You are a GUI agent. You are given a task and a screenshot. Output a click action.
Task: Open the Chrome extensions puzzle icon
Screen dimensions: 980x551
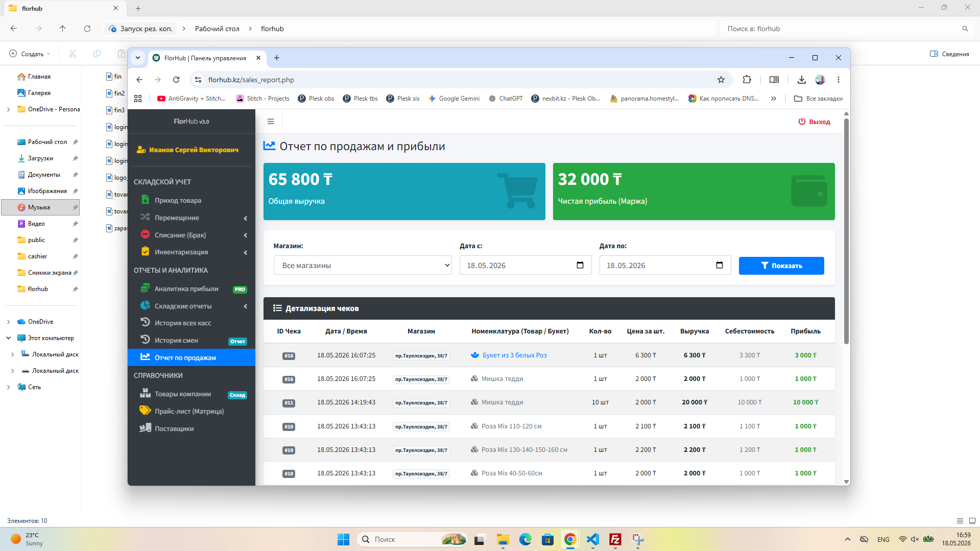click(747, 80)
